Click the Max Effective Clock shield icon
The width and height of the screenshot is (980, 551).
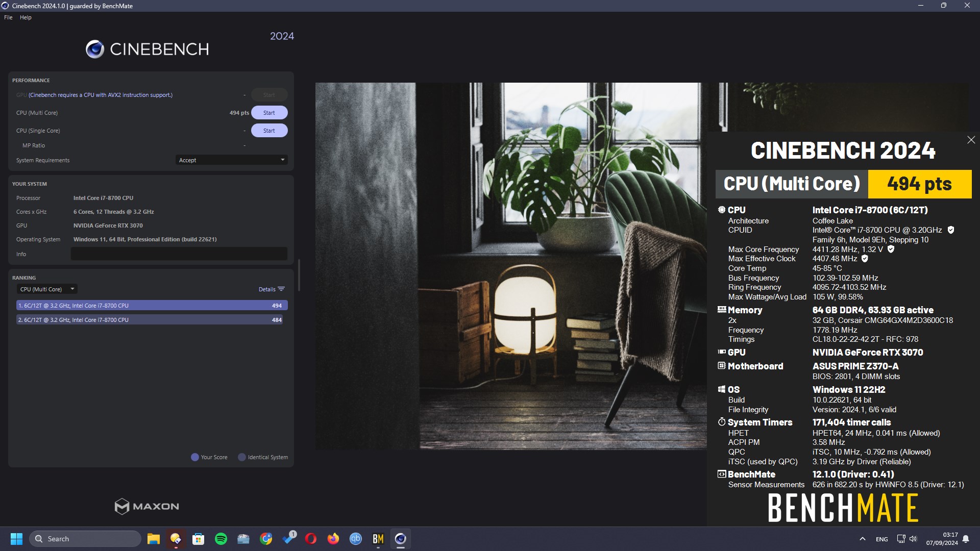[865, 259]
